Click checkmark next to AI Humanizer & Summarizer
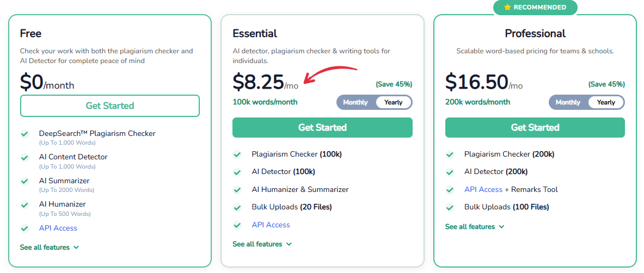Screen dimensions: 644x273 237,190
